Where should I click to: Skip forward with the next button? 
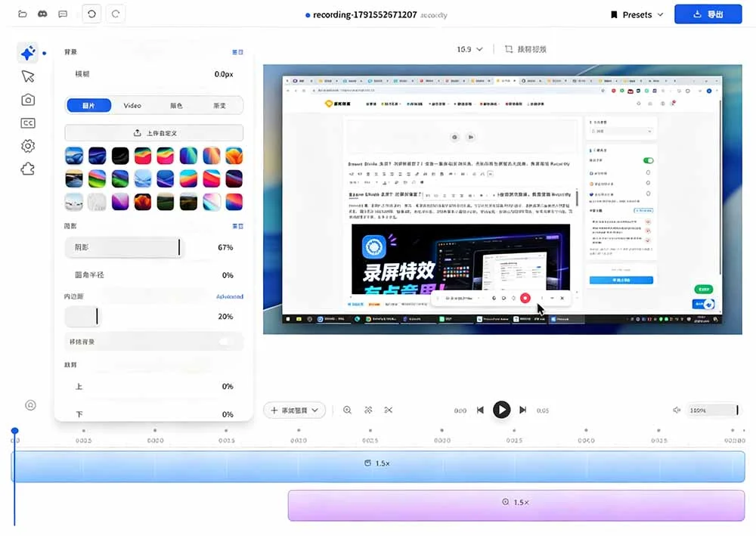pos(522,411)
